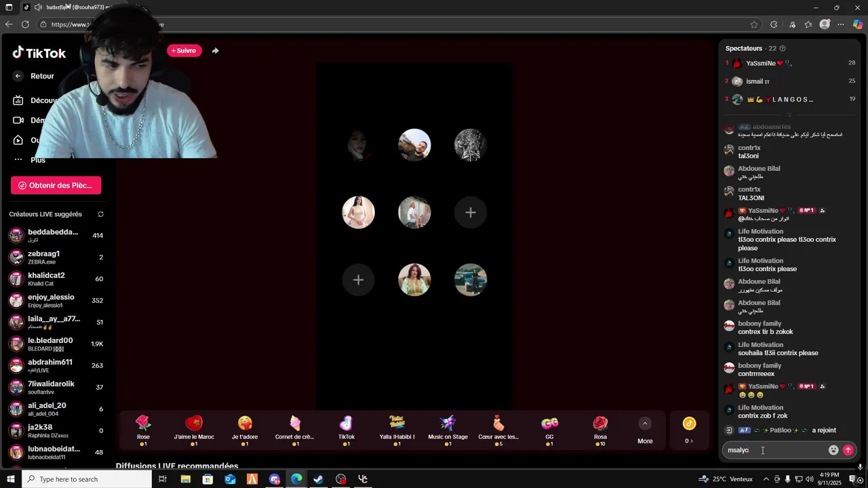Send the GG gift
The image size is (868, 488).
[x=549, y=430]
